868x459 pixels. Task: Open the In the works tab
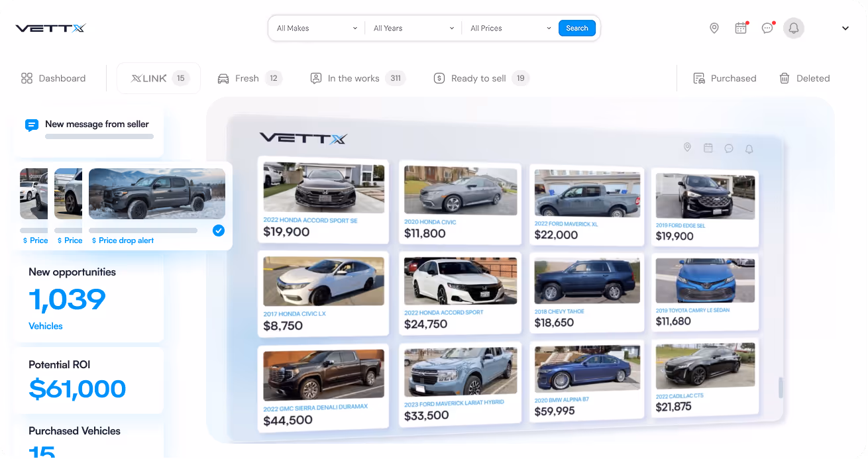(x=358, y=78)
